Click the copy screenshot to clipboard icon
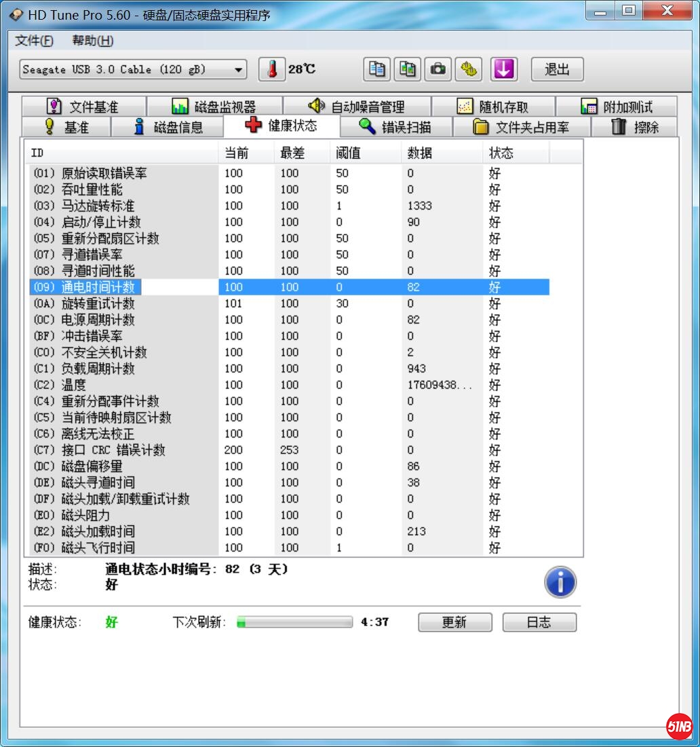 408,69
